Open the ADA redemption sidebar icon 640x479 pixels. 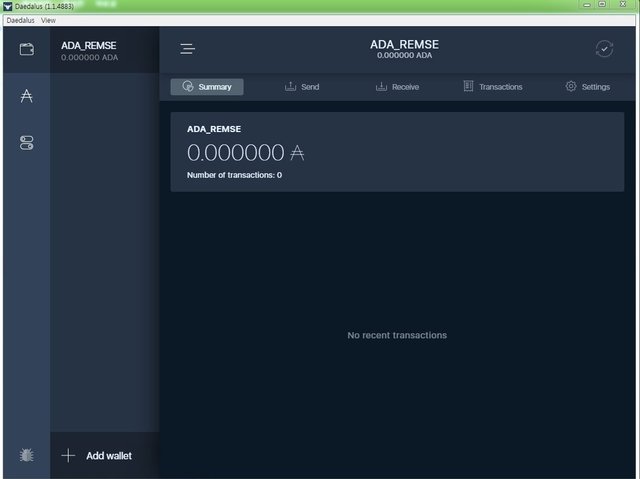point(27,96)
